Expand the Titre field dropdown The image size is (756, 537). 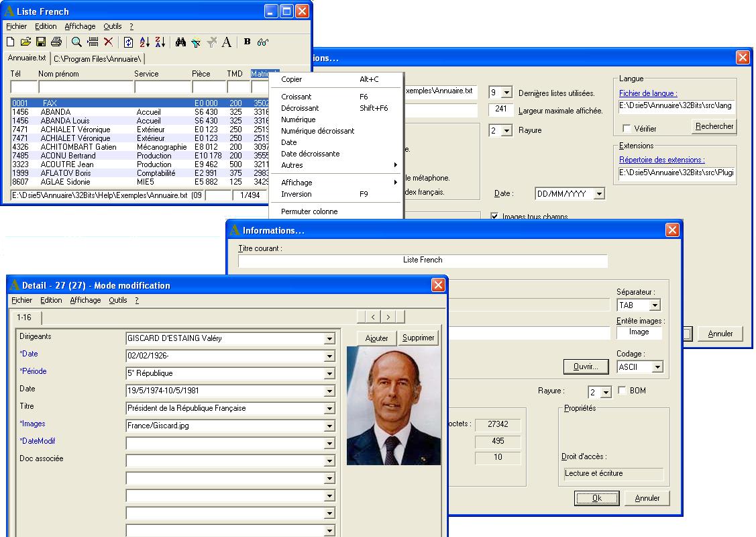[329, 409]
